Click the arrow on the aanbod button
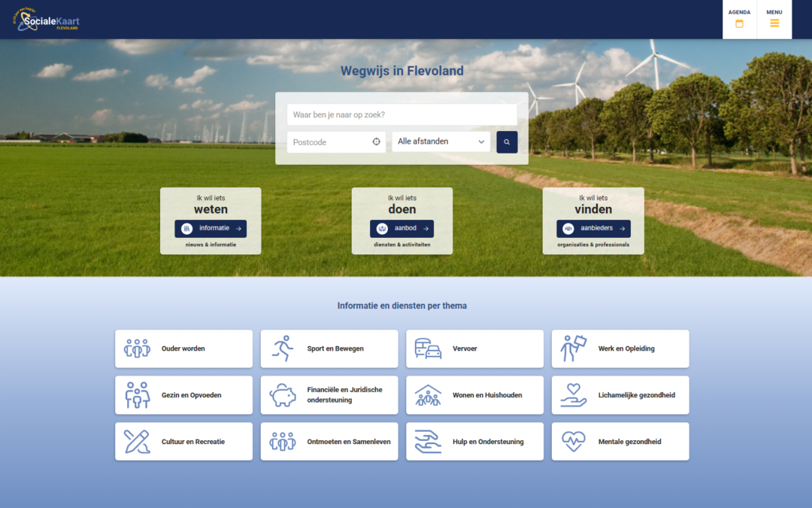The height and width of the screenshot is (508, 812). pos(426,229)
